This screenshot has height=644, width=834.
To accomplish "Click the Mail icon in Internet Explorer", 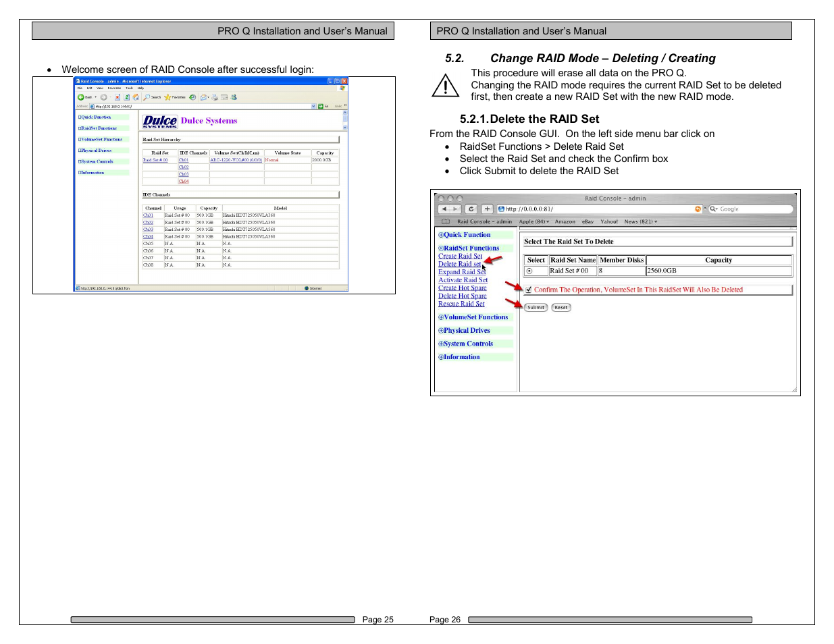I will point(203,97).
